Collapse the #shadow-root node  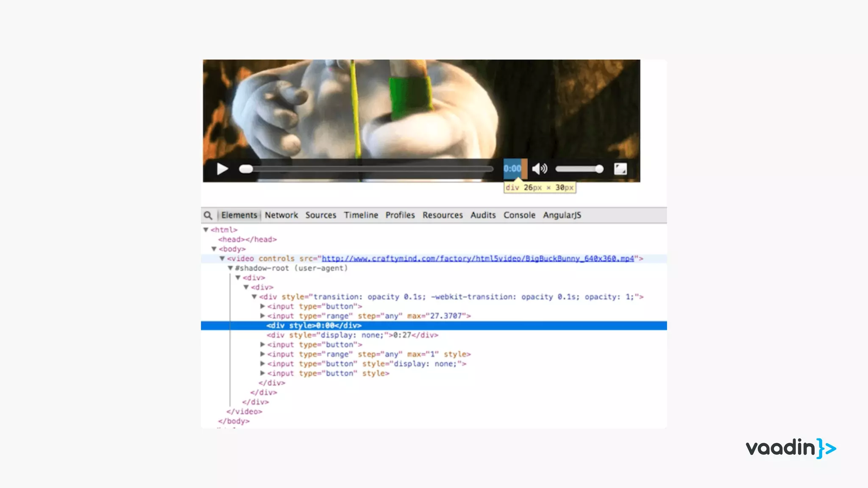pyautogui.click(x=230, y=268)
